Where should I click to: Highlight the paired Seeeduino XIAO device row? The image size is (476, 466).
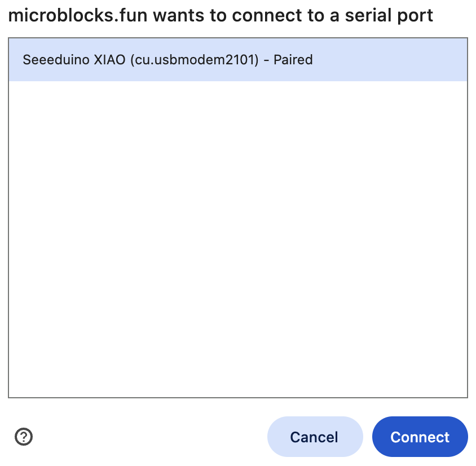point(237,60)
